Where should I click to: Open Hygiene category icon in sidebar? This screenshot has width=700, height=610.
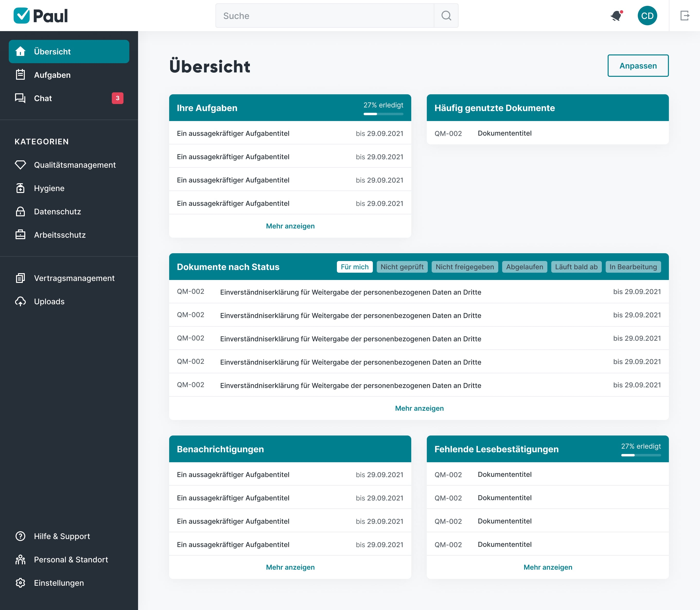[x=20, y=188]
